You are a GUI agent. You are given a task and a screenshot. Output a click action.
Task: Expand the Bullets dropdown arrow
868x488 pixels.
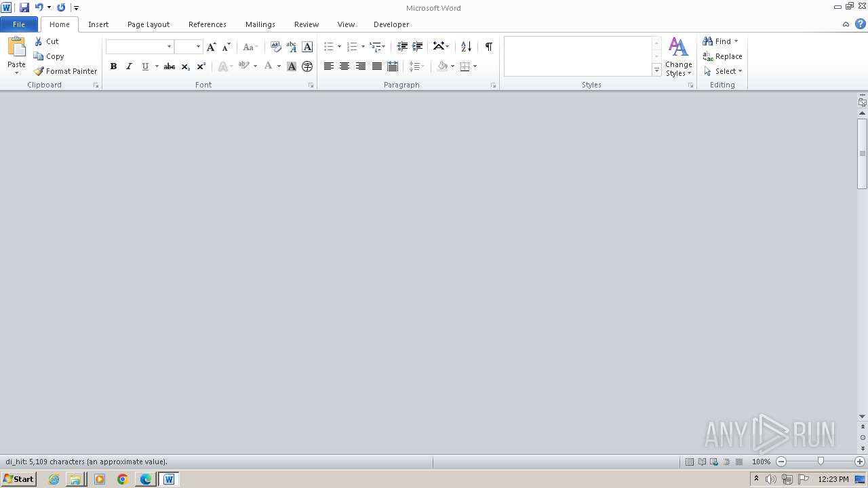[339, 47]
